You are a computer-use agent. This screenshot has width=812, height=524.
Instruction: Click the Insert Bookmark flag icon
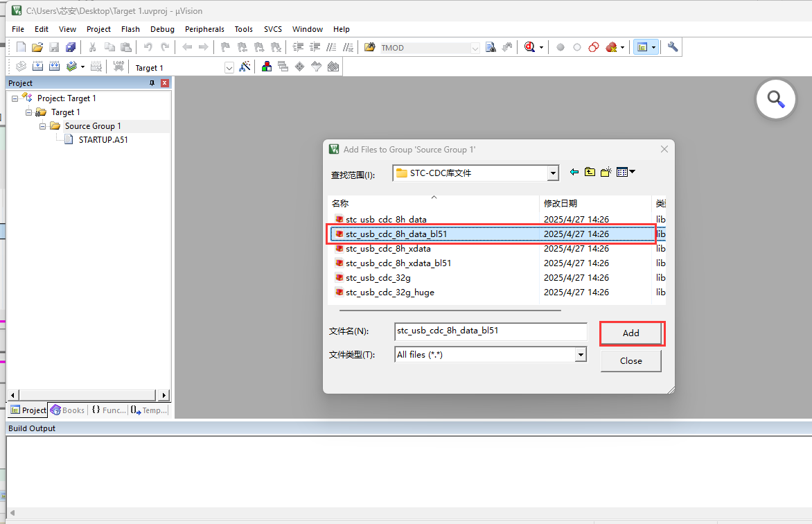tap(225, 47)
